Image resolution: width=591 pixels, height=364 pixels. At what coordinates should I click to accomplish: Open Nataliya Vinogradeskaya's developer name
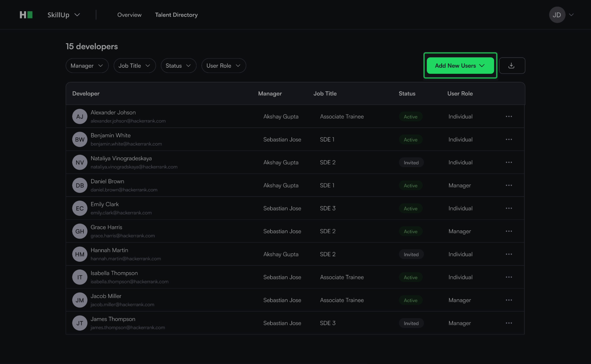click(121, 158)
